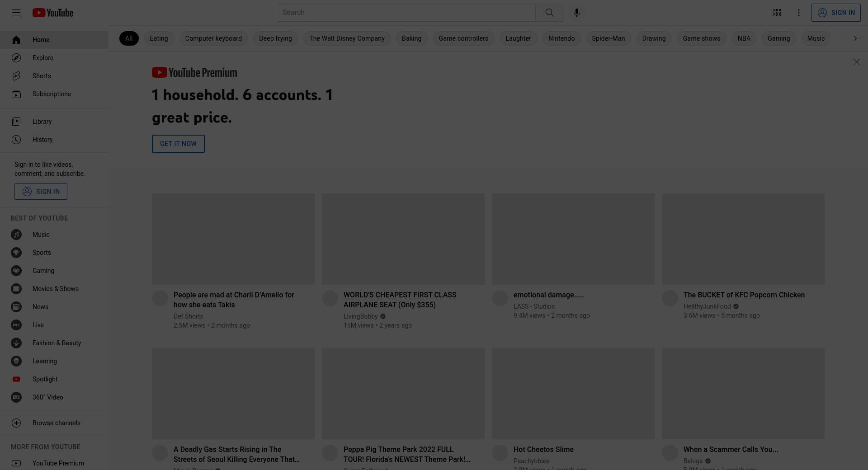Open YouTube apps grid
Image resolution: width=868 pixels, height=470 pixels.
777,13
